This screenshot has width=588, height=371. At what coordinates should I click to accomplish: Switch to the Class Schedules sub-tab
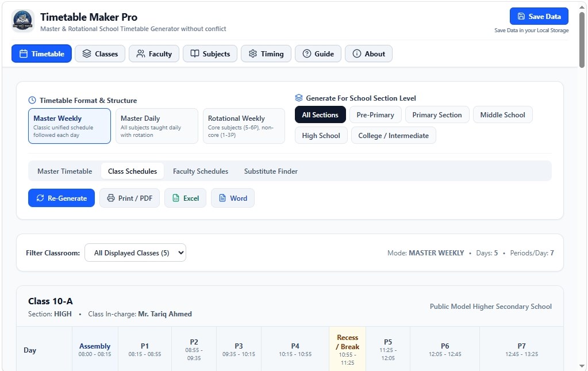point(132,171)
